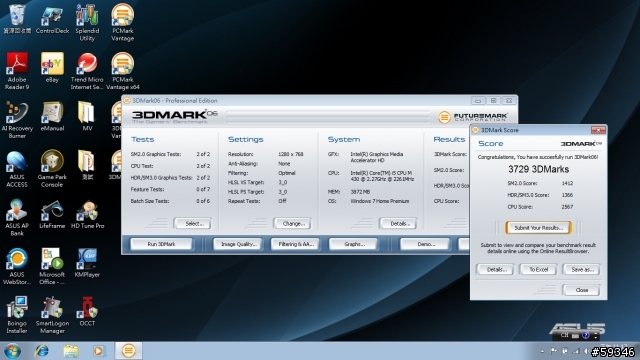Click the Demo button
640x360 pixels.
(x=425, y=244)
